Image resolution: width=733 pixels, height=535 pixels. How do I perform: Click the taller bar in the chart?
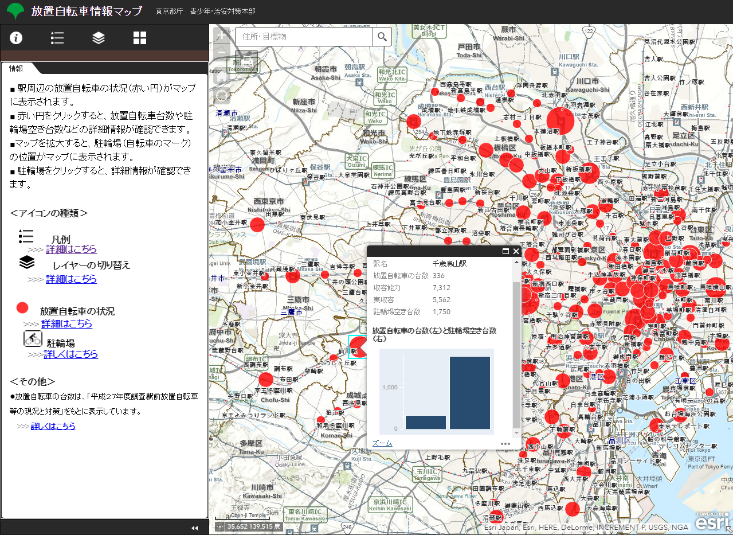[x=469, y=393]
